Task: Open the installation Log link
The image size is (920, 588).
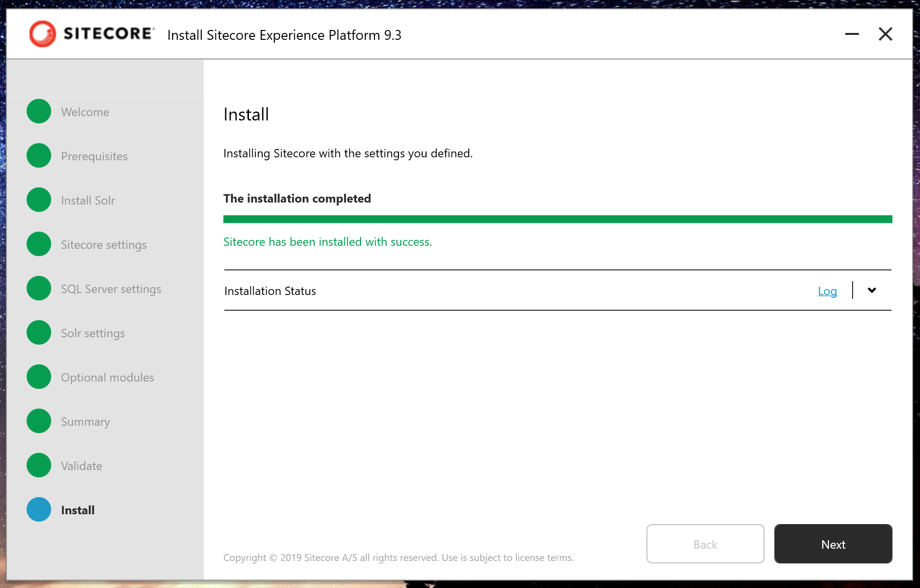Action: click(828, 291)
